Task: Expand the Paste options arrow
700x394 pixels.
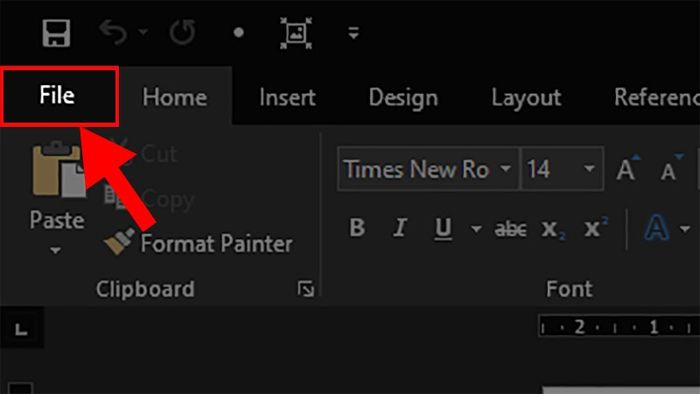Action: (x=55, y=250)
